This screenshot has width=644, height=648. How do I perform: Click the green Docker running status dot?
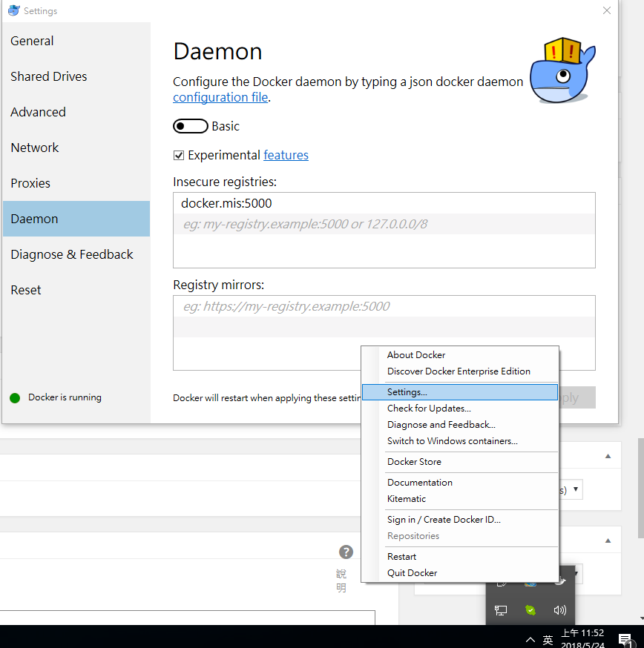[15, 398]
